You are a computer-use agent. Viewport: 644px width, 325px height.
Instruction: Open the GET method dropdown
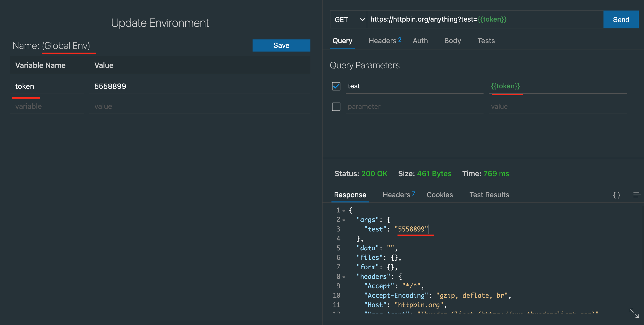[x=349, y=19]
